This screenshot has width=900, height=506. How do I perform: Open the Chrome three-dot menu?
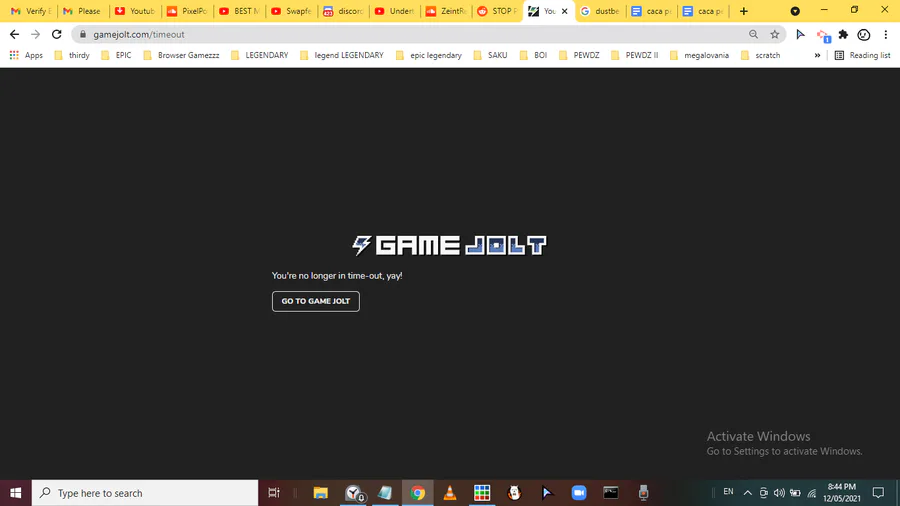886,34
